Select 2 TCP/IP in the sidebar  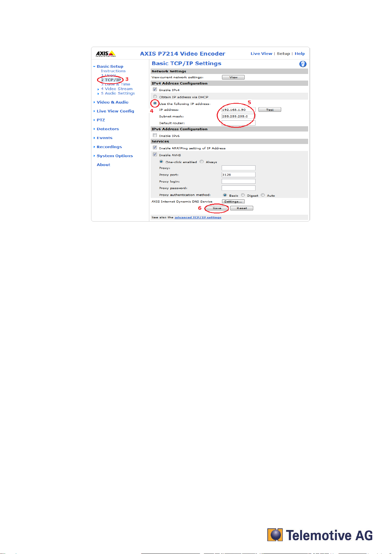[x=111, y=80]
